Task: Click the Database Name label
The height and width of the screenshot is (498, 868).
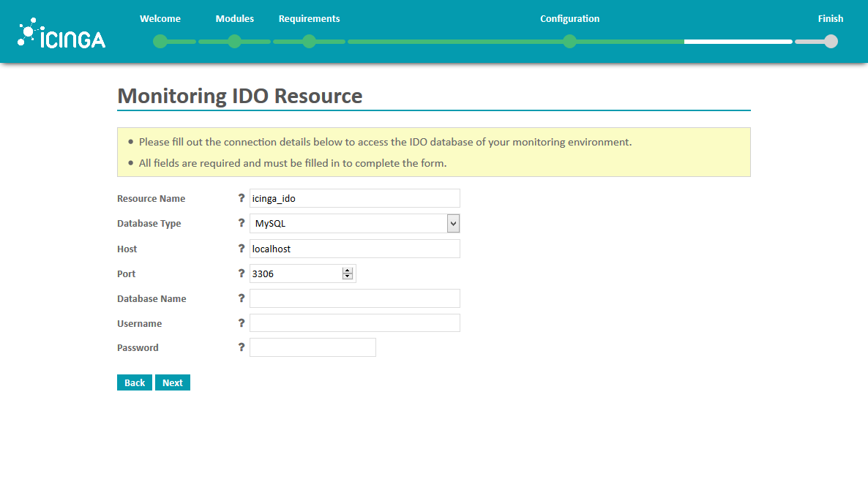Action: click(151, 299)
